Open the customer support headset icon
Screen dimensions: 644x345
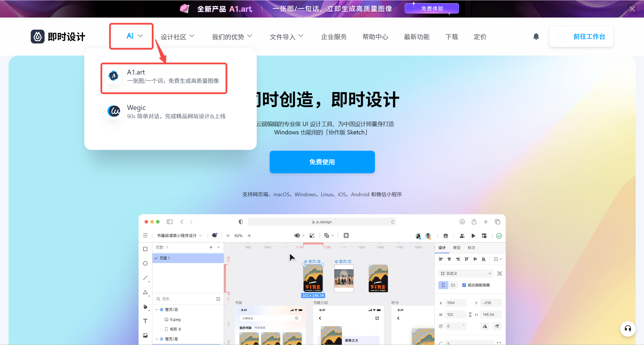click(x=628, y=329)
